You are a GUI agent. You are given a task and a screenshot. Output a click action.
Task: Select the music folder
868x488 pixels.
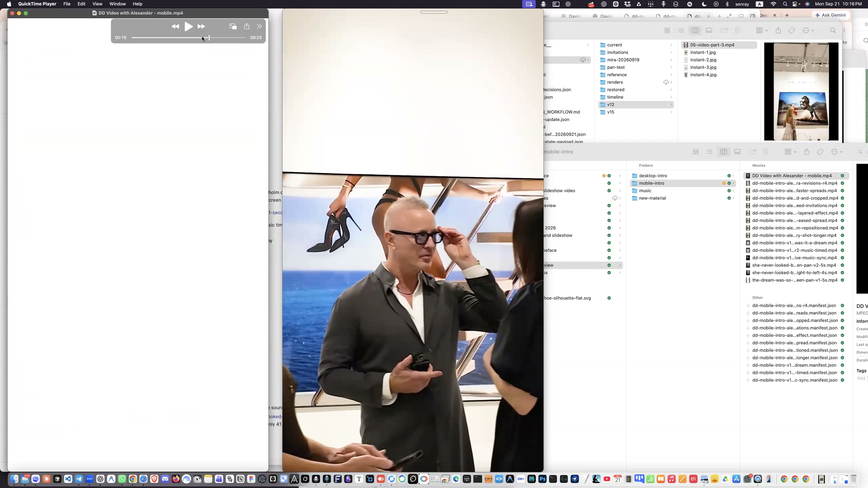click(x=683, y=191)
